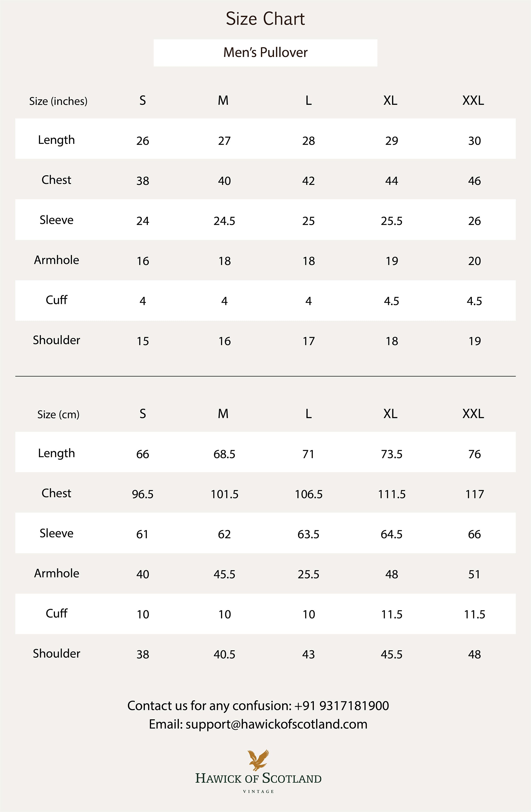The height and width of the screenshot is (812, 531).
Task: Select the 25.5 armhole value in cm table
Action: pos(308,574)
